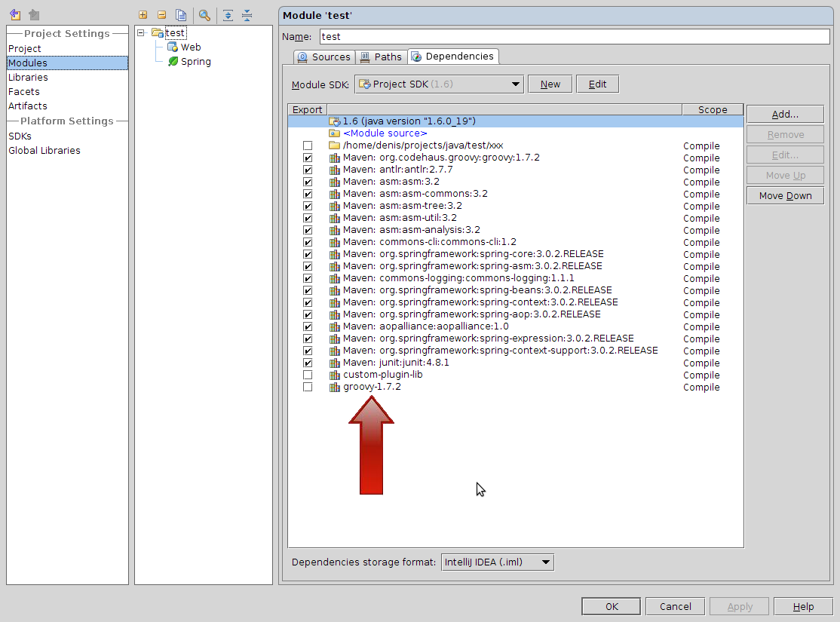This screenshot has height=622, width=840.
Task: Click the magnifier find usages icon
Action: point(204,15)
